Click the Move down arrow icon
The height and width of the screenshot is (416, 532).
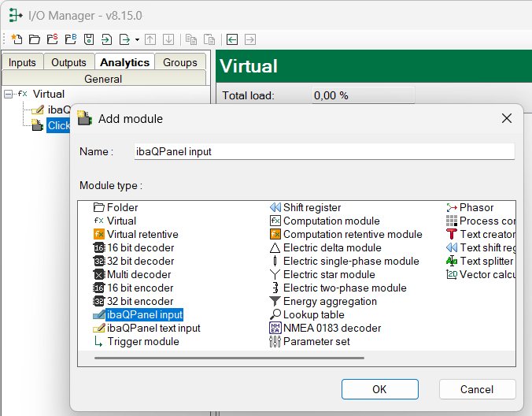pyautogui.click(x=168, y=39)
